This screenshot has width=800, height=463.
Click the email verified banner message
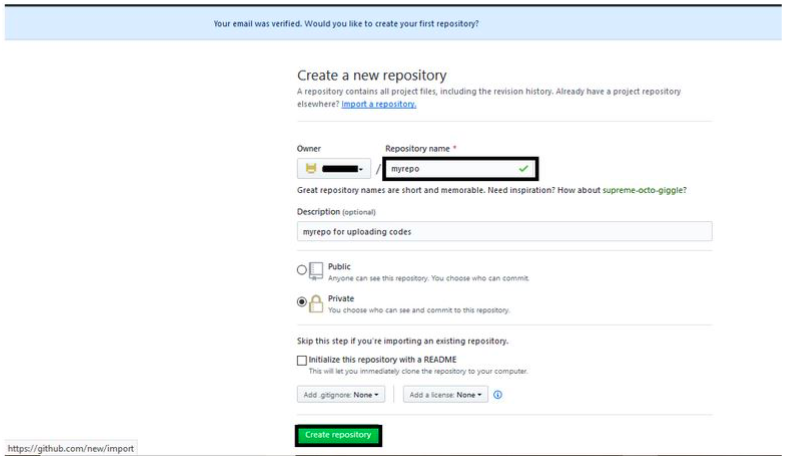346,23
